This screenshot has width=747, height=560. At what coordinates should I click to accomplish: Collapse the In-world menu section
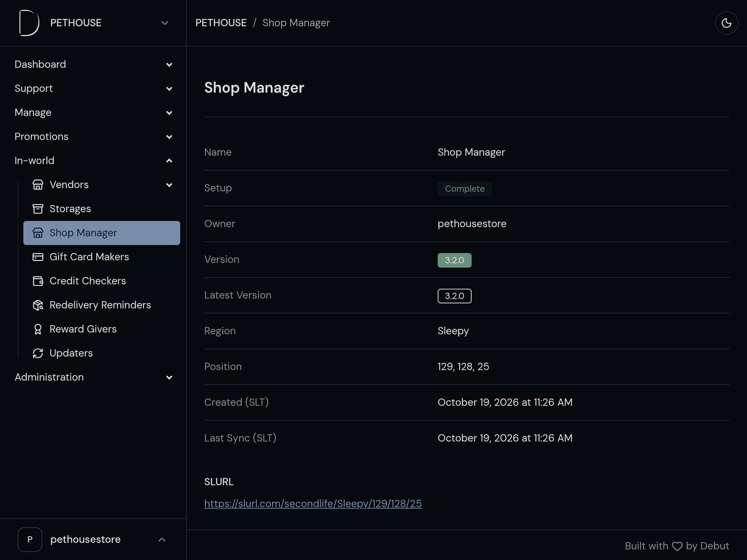(93, 161)
